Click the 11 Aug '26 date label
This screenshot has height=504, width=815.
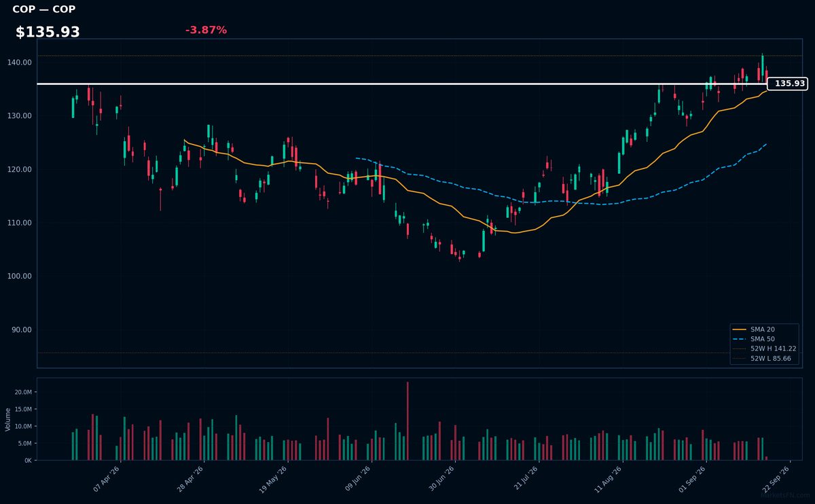[x=609, y=479]
